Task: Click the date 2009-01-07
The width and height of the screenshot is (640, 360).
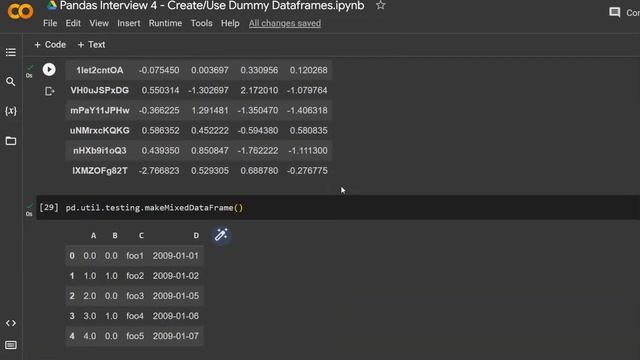Action: 176,336
